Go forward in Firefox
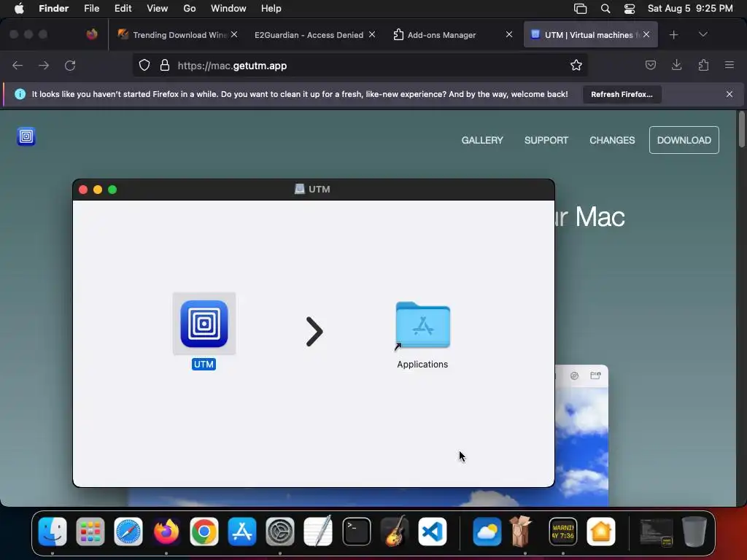 point(44,66)
